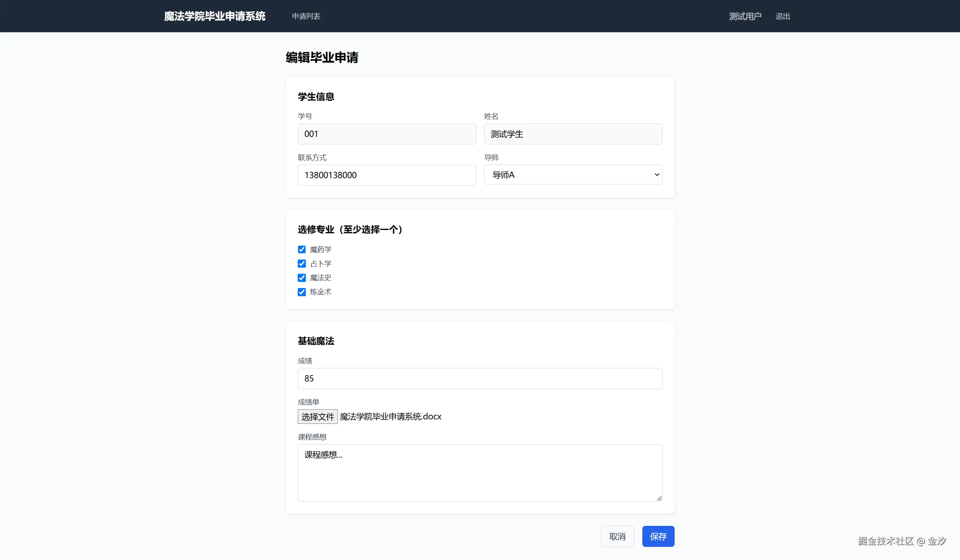
Task: Focus the 联系方式 phone number field
Action: [386, 175]
